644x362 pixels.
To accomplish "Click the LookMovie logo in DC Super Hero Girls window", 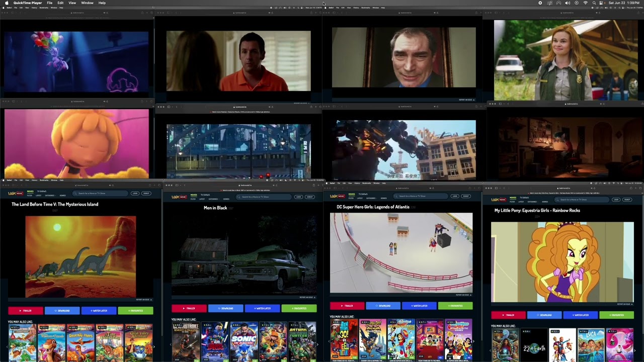I will tap(338, 196).
